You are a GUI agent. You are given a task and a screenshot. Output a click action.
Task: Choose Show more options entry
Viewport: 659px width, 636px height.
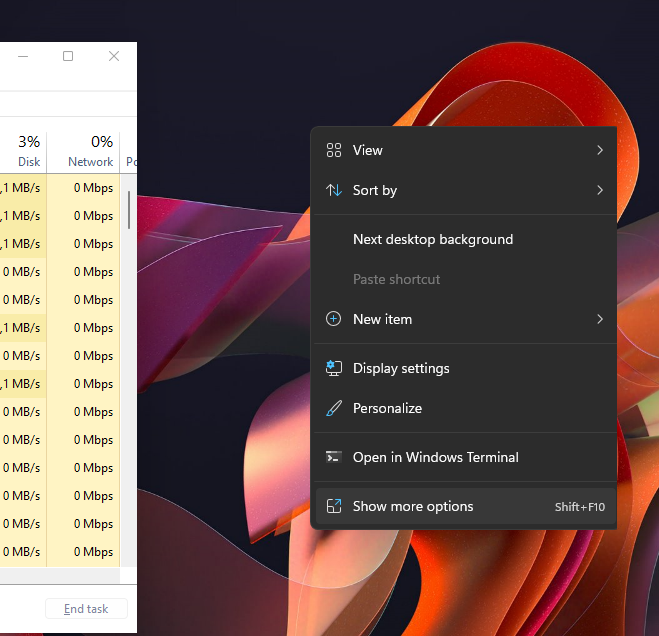[x=466, y=506]
